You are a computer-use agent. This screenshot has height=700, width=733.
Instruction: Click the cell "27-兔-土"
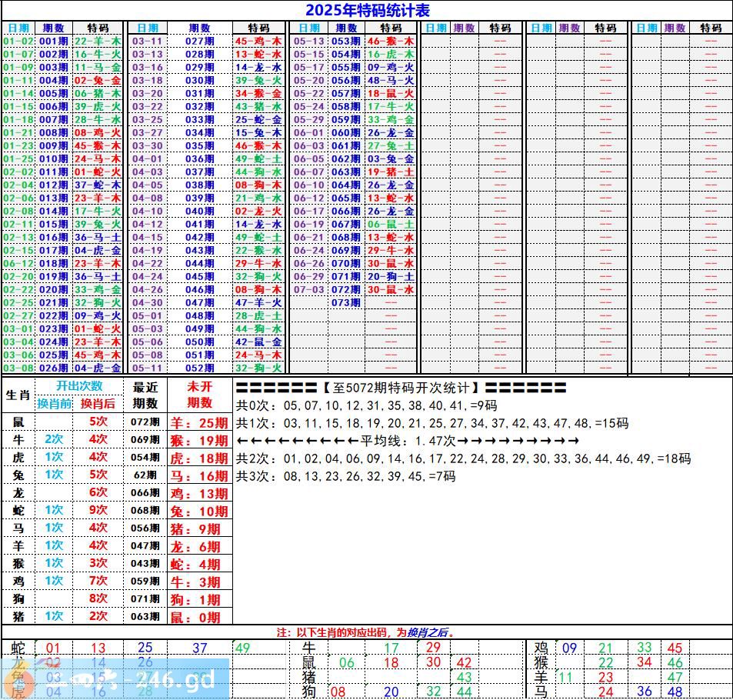[x=390, y=146]
